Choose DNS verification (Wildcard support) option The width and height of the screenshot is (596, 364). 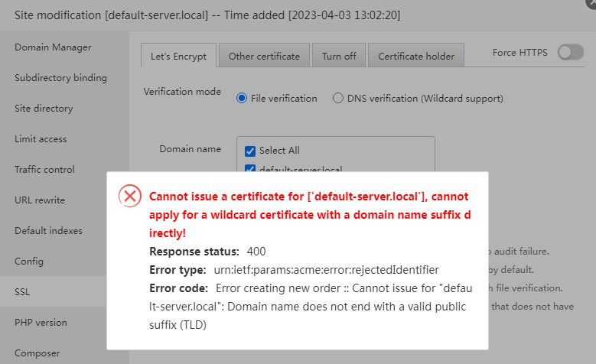coord(338,98)
